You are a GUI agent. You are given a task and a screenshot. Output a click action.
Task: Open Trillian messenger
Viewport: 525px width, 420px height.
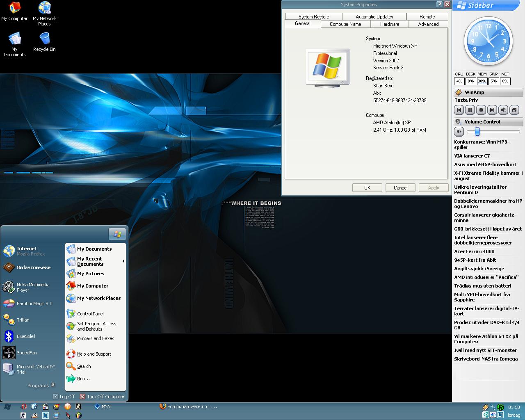click(x=16, y=320)
